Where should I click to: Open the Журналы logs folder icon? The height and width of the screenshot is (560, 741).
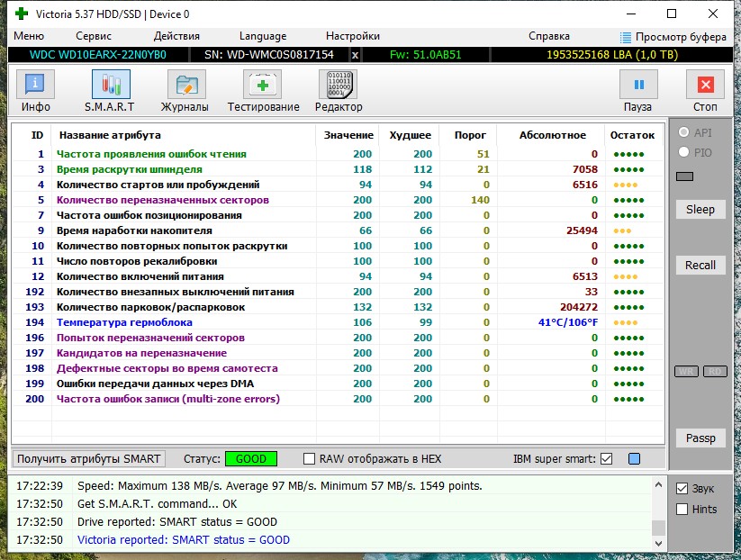pos(186,85)
